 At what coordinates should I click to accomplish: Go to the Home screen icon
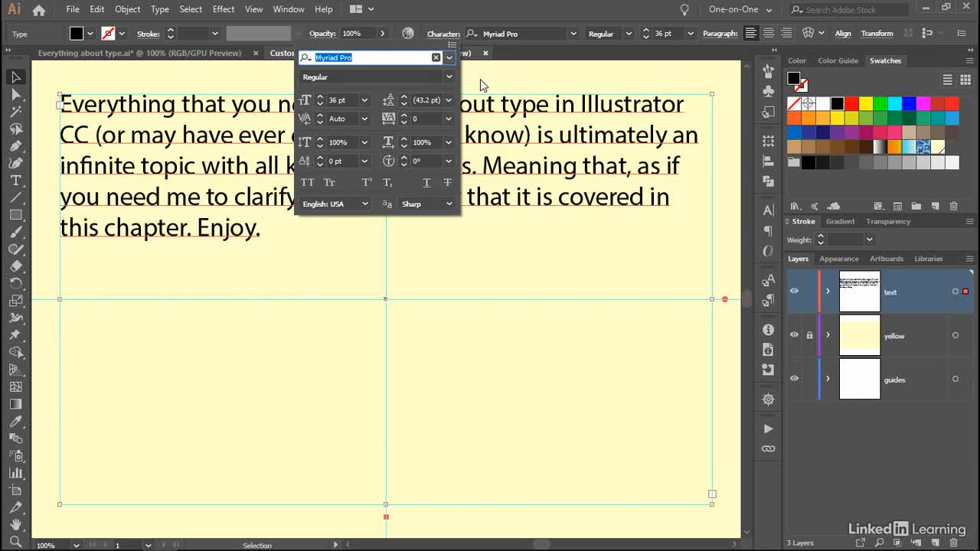[39, 10]
